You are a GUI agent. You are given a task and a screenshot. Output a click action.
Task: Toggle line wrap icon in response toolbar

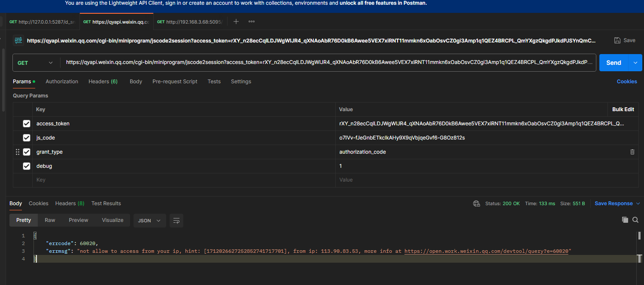tap(176, 221)
